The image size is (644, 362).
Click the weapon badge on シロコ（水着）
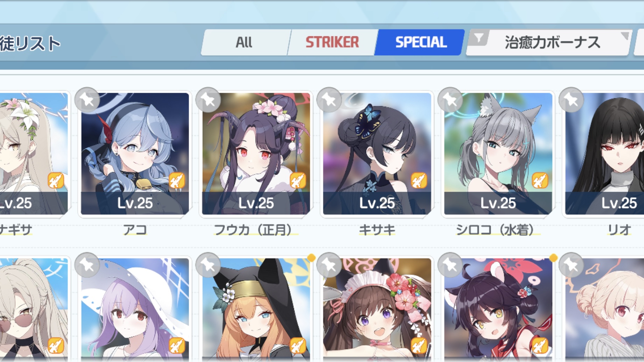coord(540,181)
